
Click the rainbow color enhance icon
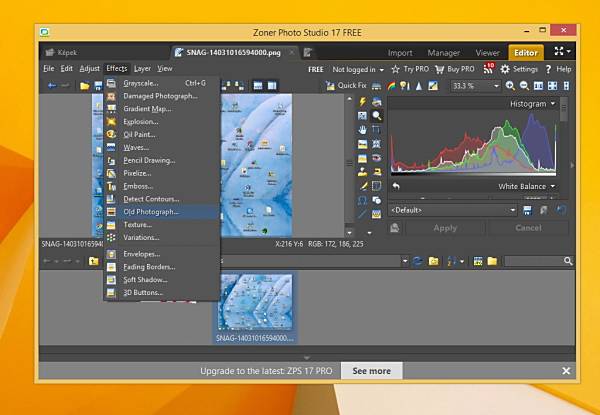coord(391,86)
